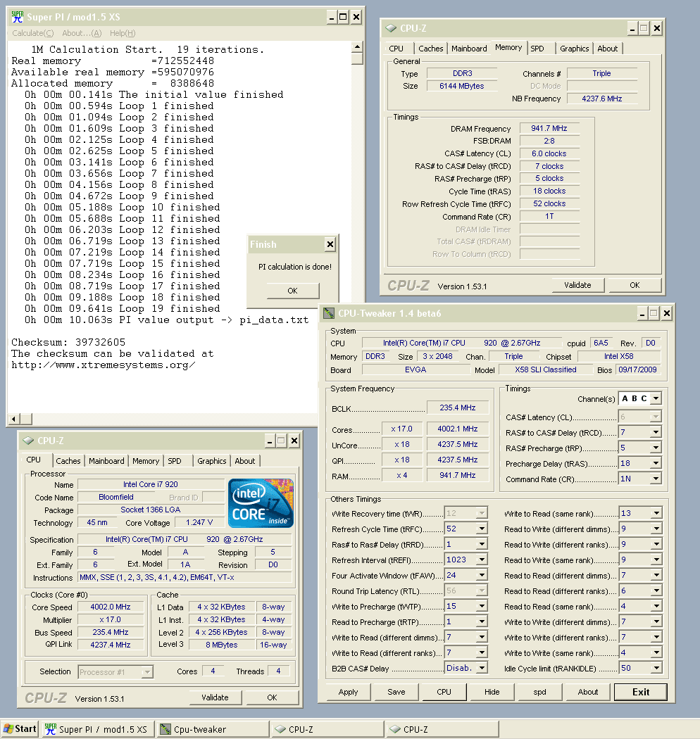Screen dimensions: 700x739
Task: Expand the Four Activate Window (tFAW) dropdown
Action: coord(482,576)
